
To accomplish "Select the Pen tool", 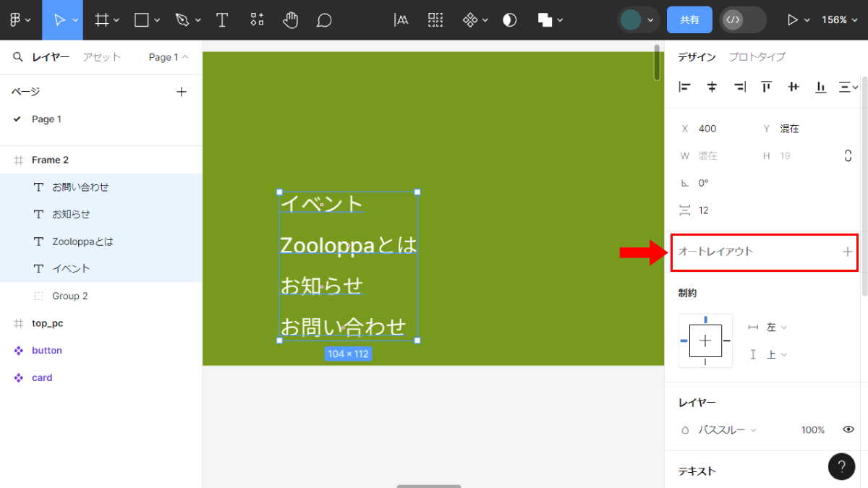I will click(x=182, y=20).
